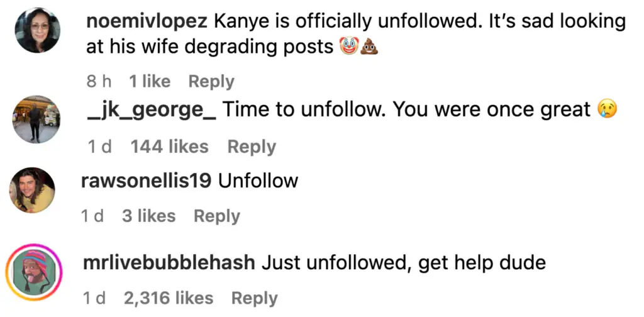Click the clown emoji in noemivlopez comment
The width and height of the screenshot is (644, 317).
tap(348, 48)
